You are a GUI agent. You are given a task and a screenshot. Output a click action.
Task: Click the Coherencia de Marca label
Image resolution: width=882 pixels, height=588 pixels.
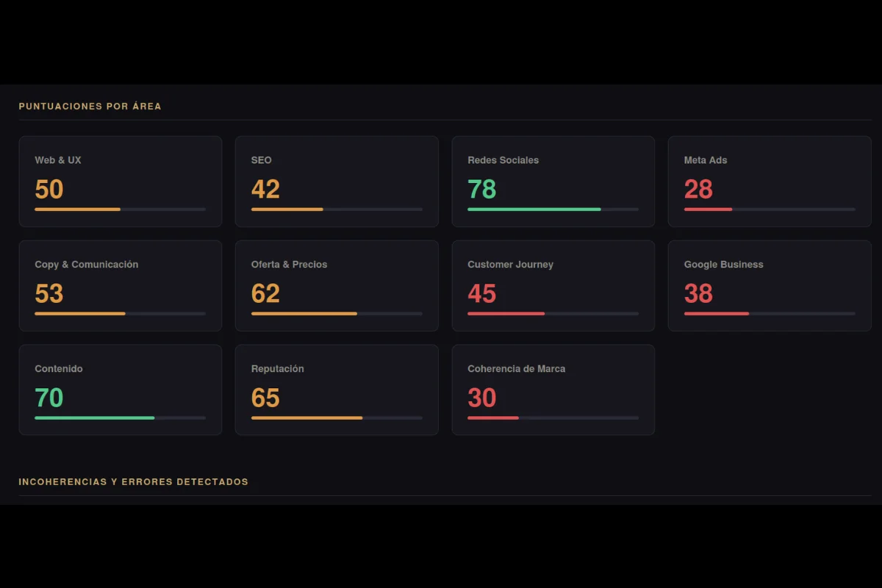coord(516,369)
